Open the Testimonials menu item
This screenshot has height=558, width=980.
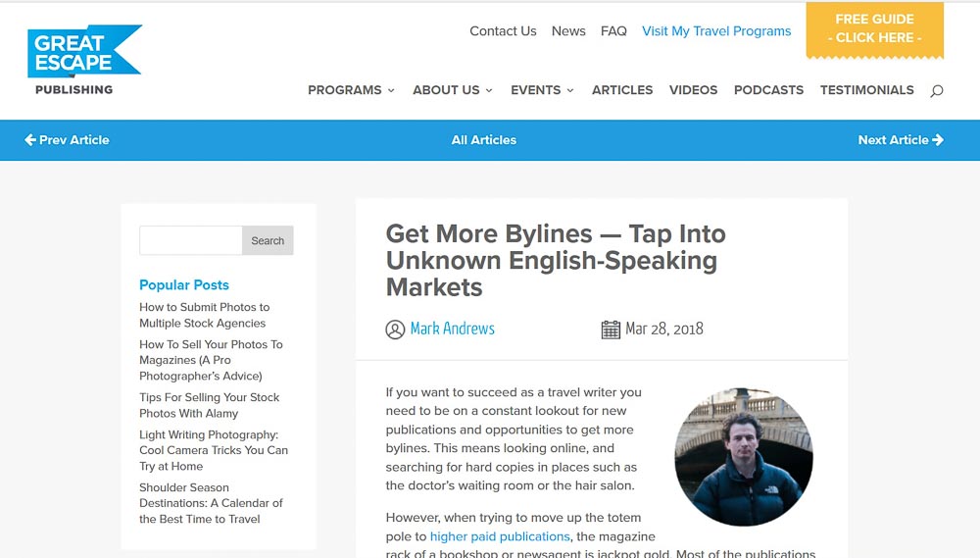[x=867, y=90]
